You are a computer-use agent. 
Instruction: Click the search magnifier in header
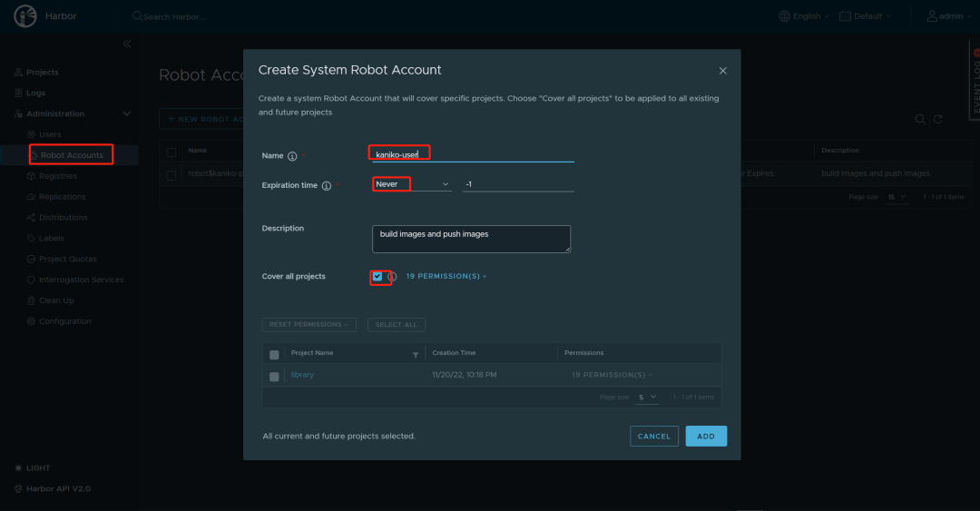click(137, 16)
